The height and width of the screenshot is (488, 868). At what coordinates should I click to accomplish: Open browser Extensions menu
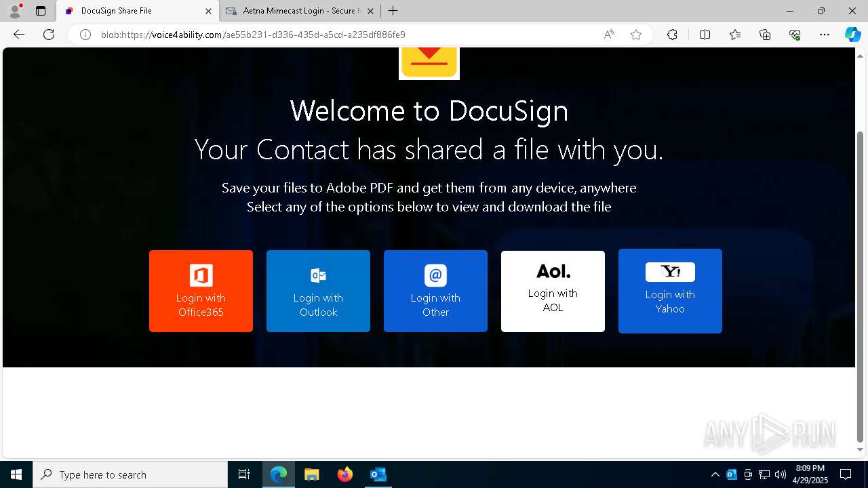pyautogui.click(x=672, y=35)
